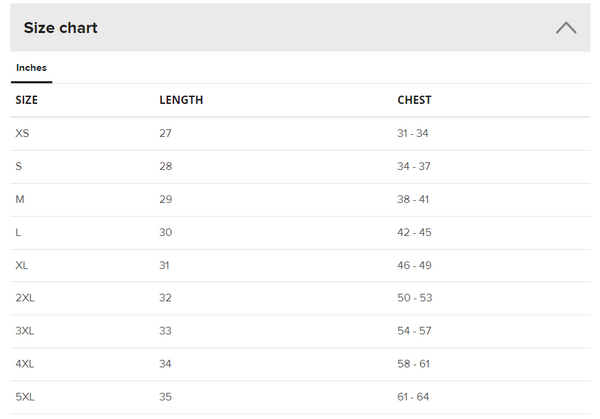Click the SIZE column header
The width and height of the screenshot is (600, 419).
pos(27,100)
